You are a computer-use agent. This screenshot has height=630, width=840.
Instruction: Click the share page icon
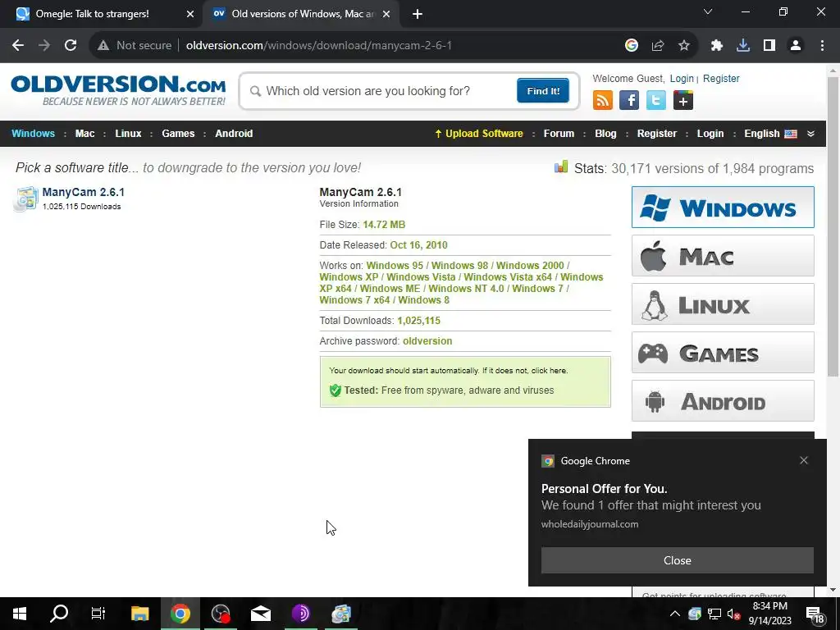click(658, 46)
